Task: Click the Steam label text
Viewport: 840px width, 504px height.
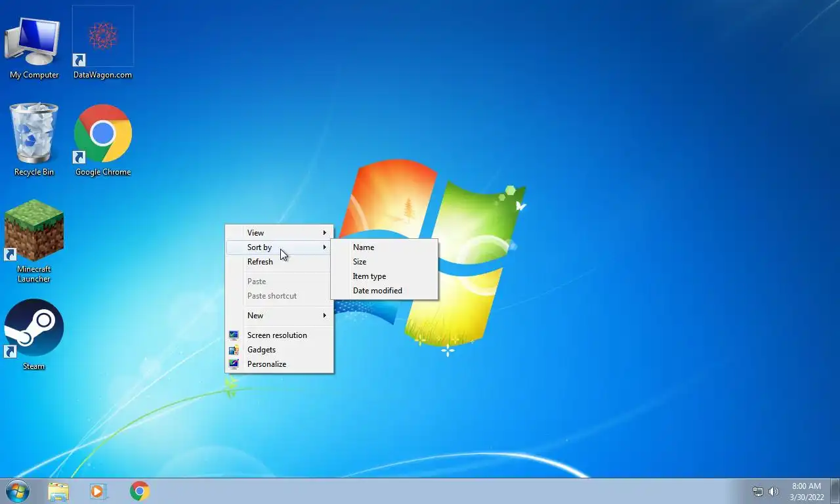Action: [x=34, y=366]
